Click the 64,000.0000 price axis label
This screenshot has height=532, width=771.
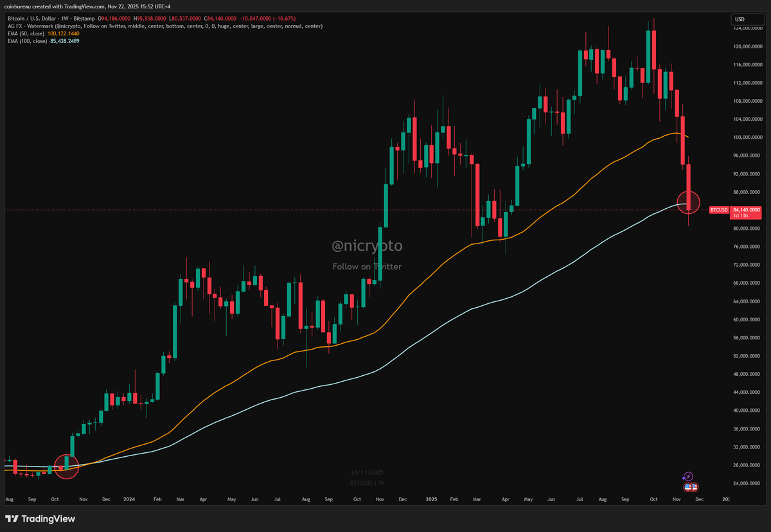tap(747, 301)
